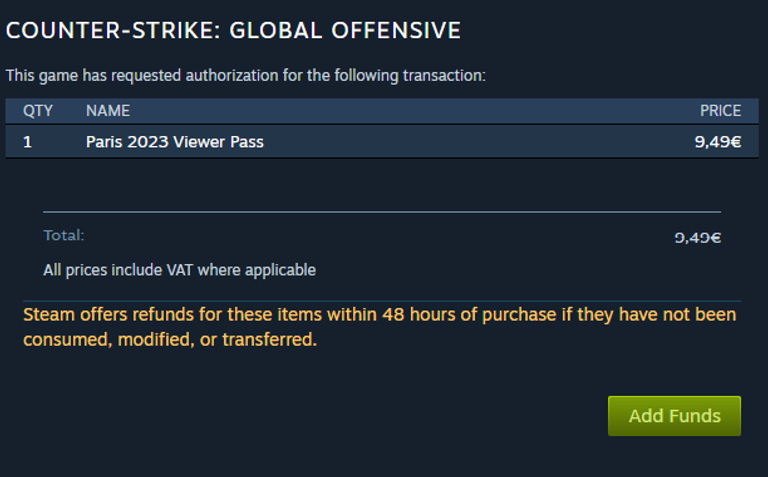768x477 pixels.
Task: Click the word OFFENSIVE in the heading
Action: pos(396,30)
